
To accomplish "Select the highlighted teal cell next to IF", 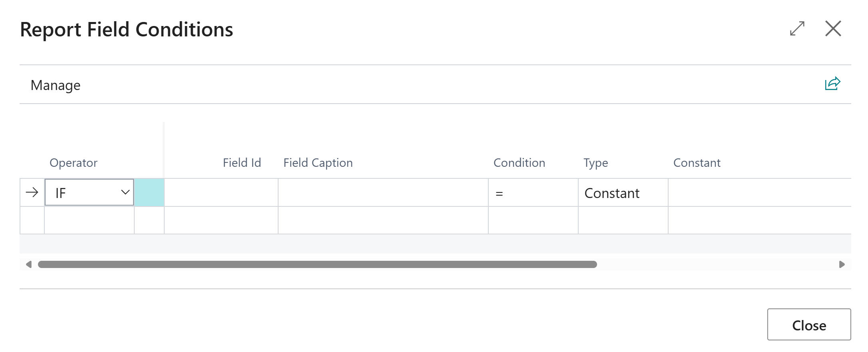I will 149,192.
